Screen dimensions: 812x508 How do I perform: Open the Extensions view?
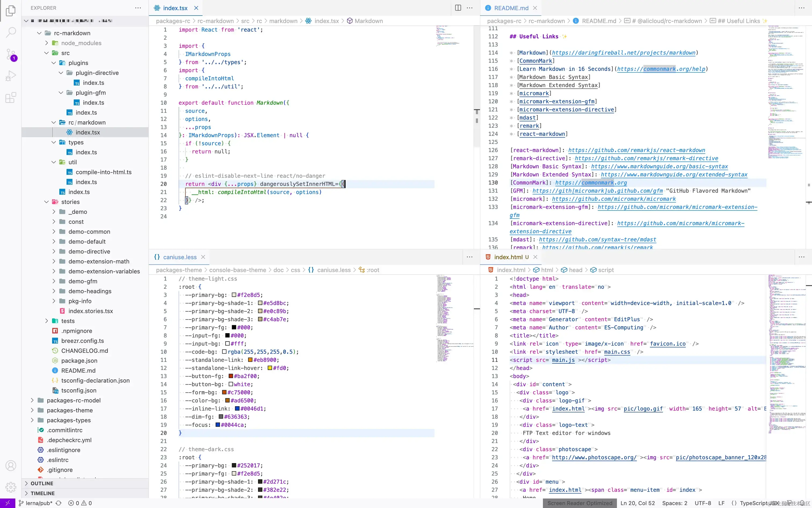tap(11, 98)
